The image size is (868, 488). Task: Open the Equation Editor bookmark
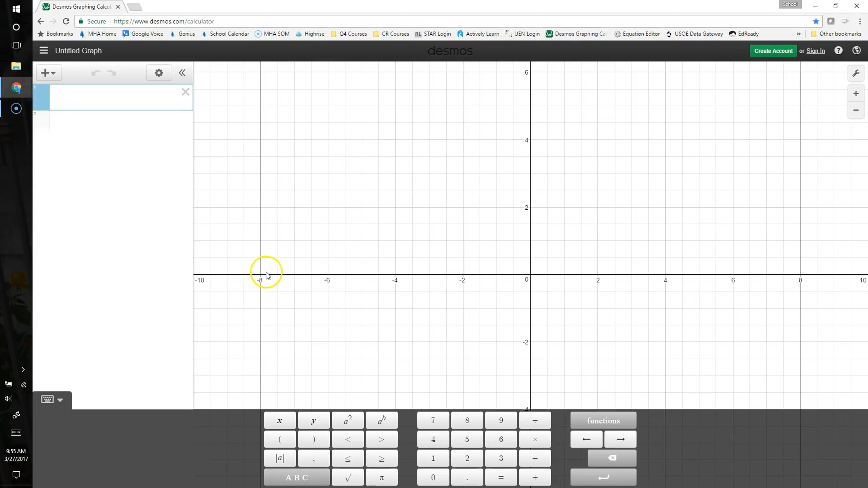click(637, 34)
